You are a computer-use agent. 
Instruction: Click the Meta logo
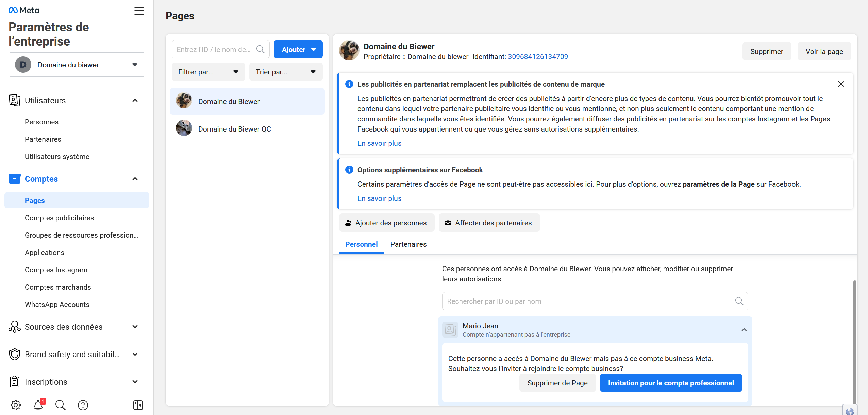pos(24,10)
